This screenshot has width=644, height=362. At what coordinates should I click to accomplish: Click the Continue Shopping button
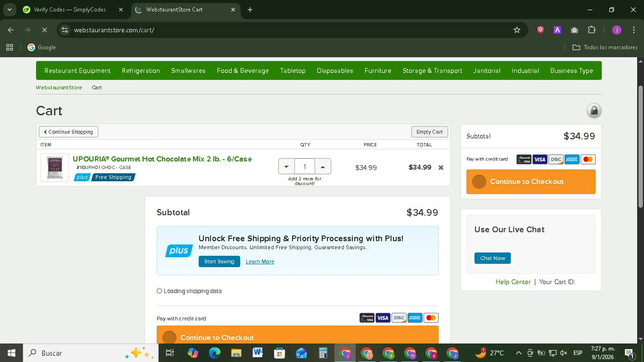tap(69, 132)
